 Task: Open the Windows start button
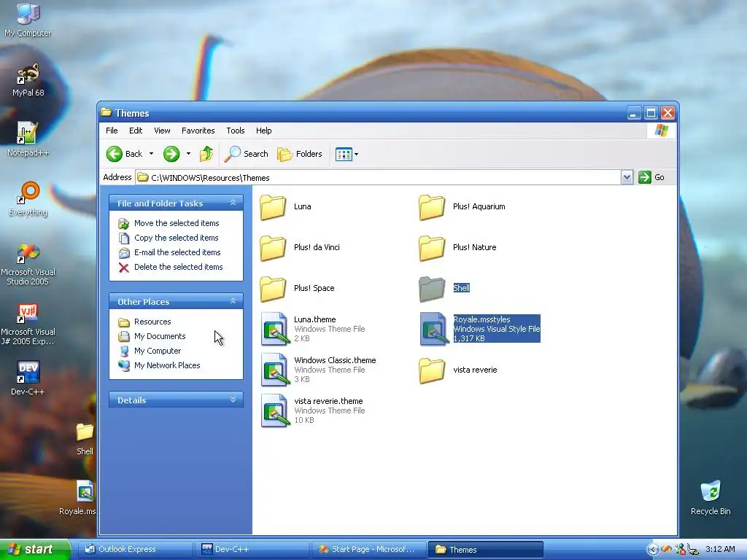(x=35, y=550)
